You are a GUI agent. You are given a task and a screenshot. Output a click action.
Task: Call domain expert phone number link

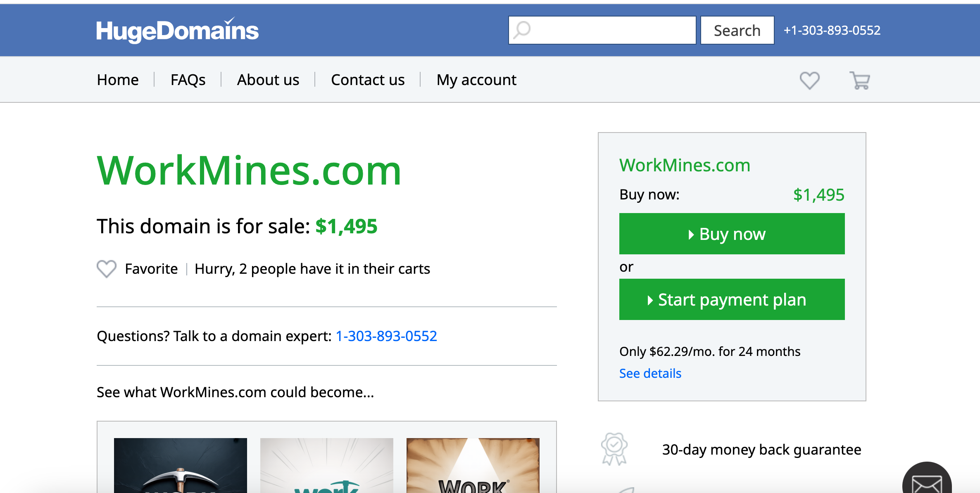tap(386, 336)
